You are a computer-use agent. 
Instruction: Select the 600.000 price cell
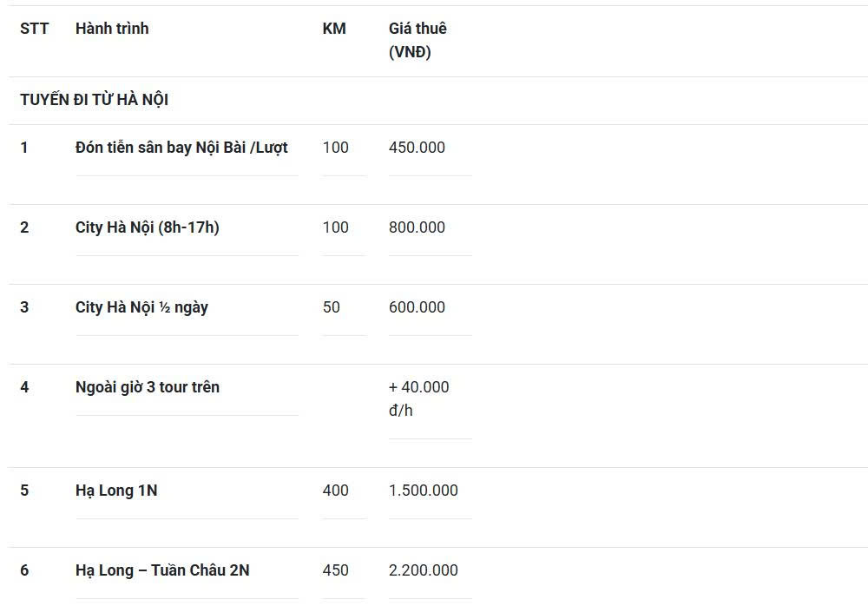point(417,307)
